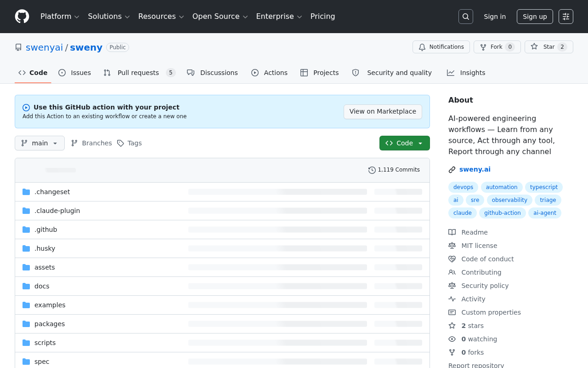The width and height of the screenshot is (588, 368).
Task: Expand the Solutions menu
Action: pos(109,17)
